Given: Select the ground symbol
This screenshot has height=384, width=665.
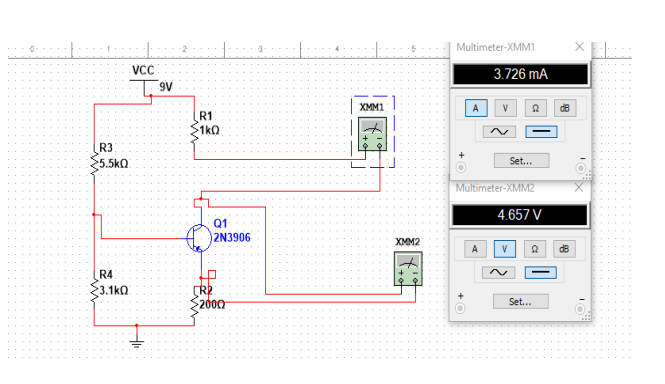Looking at the screenshot, I should point(136,342).
